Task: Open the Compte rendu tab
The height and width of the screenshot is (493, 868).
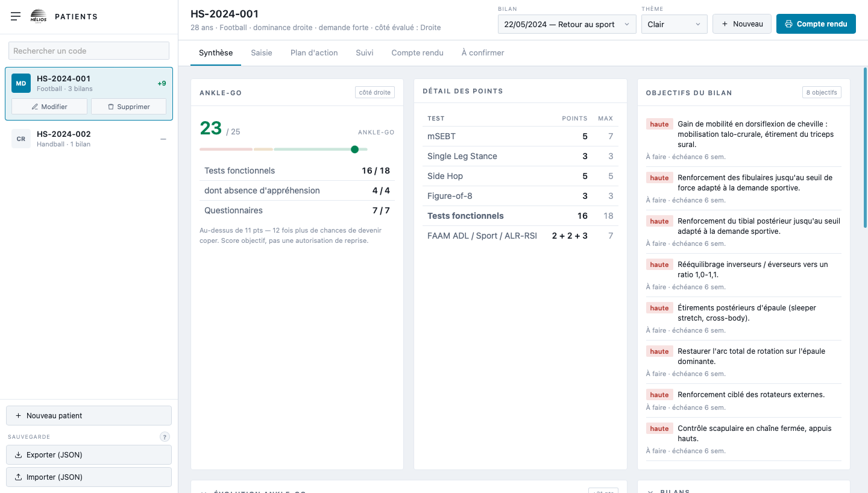Action: coord(417,53)
